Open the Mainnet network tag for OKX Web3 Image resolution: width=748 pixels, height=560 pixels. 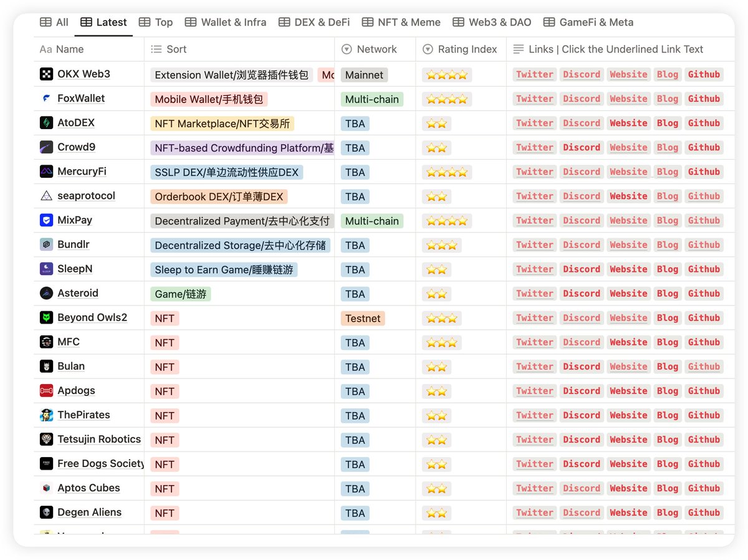(x=365, y=75)
